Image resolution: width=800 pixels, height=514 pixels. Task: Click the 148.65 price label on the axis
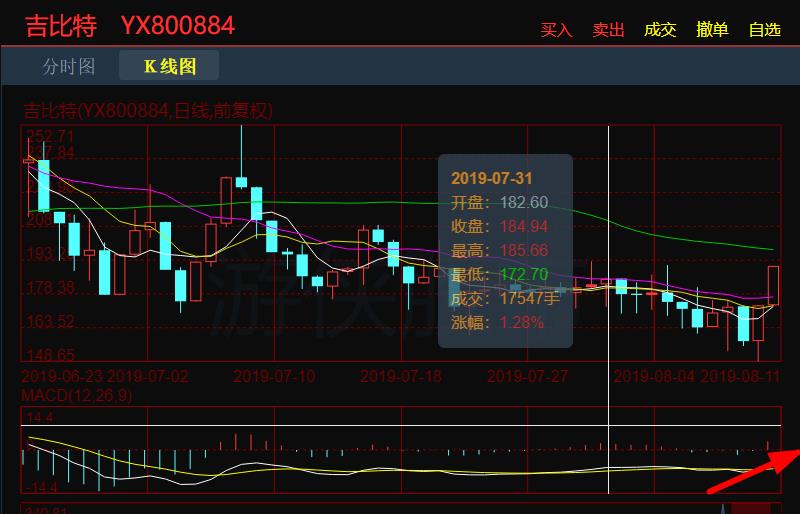(x=50, y=356)
